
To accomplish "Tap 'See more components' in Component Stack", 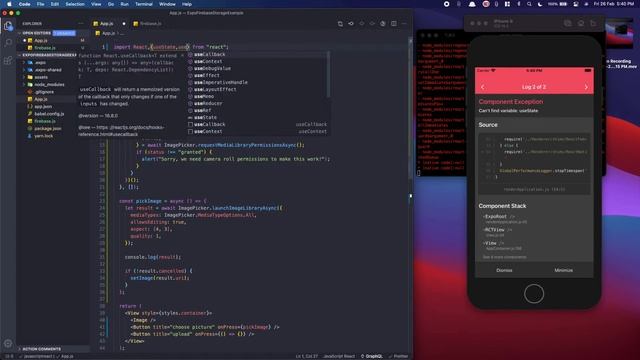I will click(x=504, y=257).
